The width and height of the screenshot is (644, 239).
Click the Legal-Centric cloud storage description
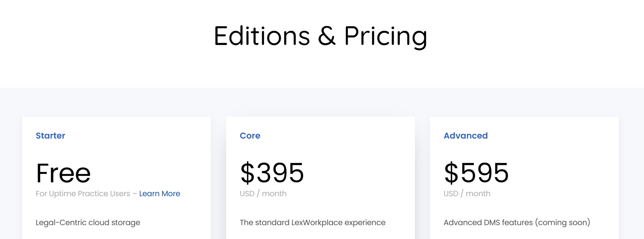88,223
